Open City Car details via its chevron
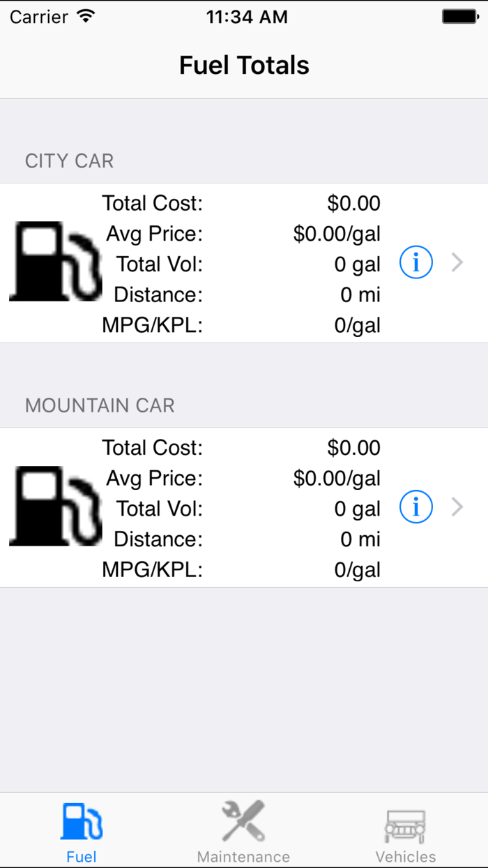This screenshot has width=488, height=868. coord(457,262)
